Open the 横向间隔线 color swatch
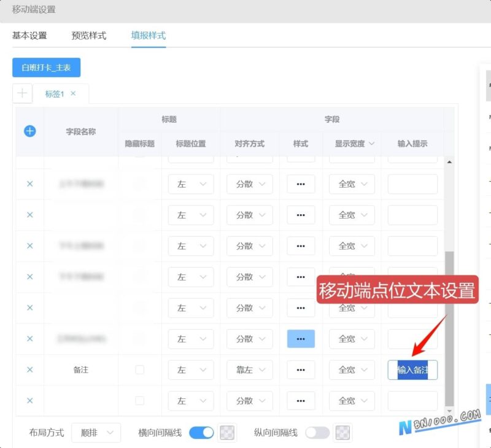 pos(227,433)
